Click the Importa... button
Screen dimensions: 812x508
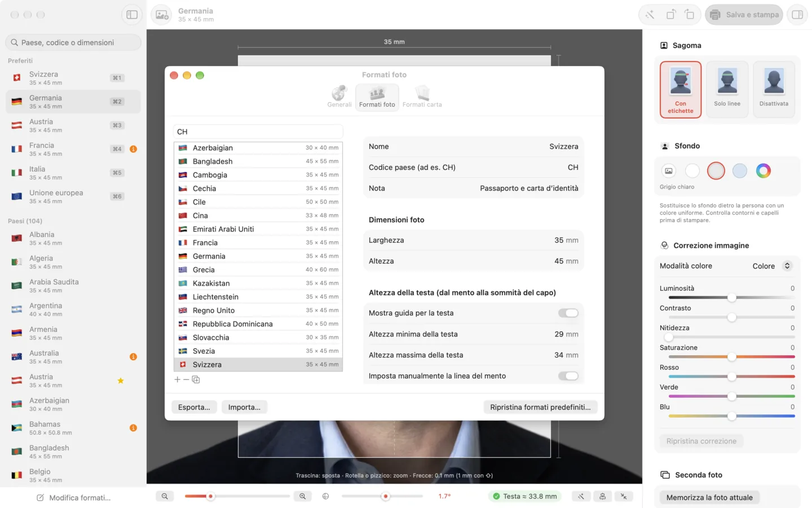point(244,407)
